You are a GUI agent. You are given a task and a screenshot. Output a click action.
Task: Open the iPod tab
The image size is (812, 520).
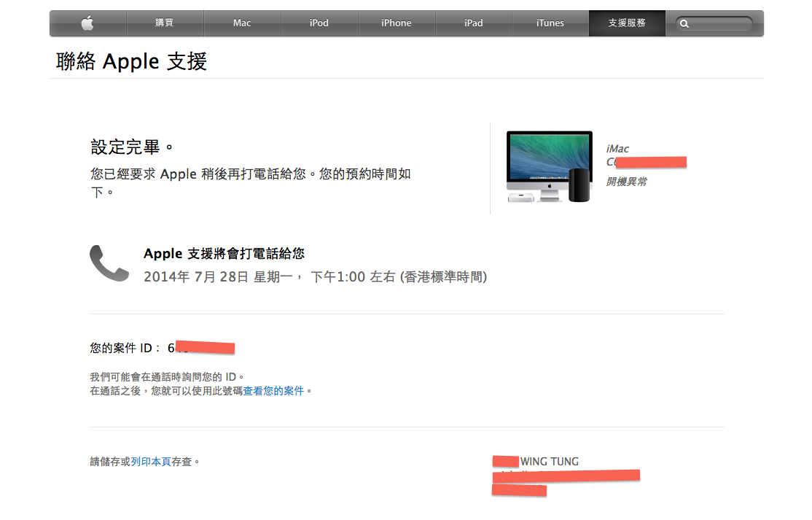319,23
